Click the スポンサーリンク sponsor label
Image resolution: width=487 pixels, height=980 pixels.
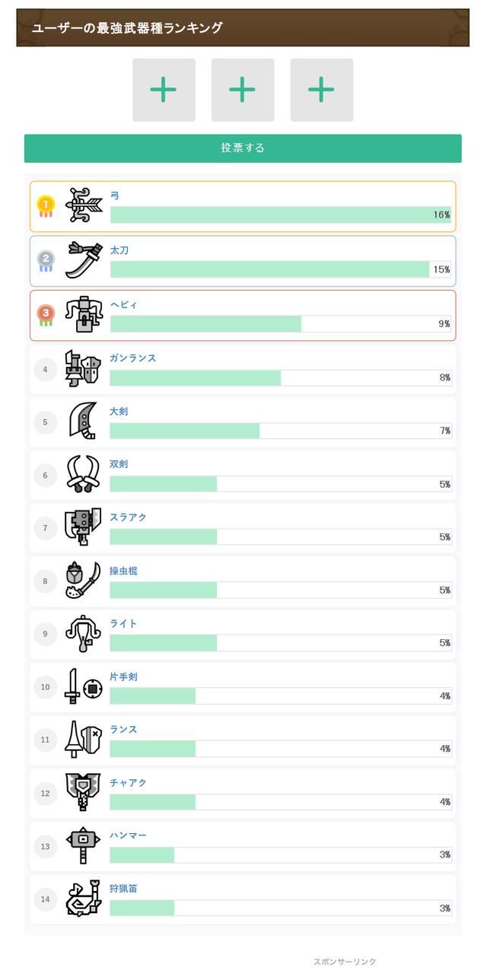pos(345,962)
